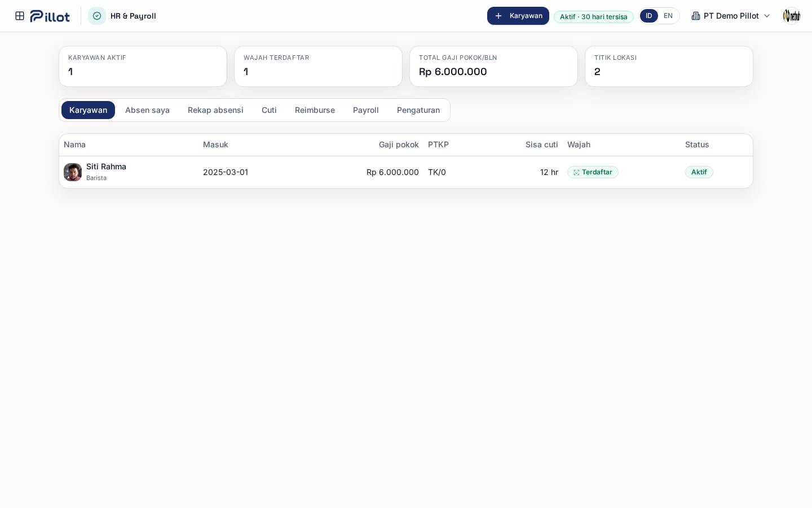This screenshot has height=508, width=812.
Task: Click the PTKP column header
Action: (438, 144)
